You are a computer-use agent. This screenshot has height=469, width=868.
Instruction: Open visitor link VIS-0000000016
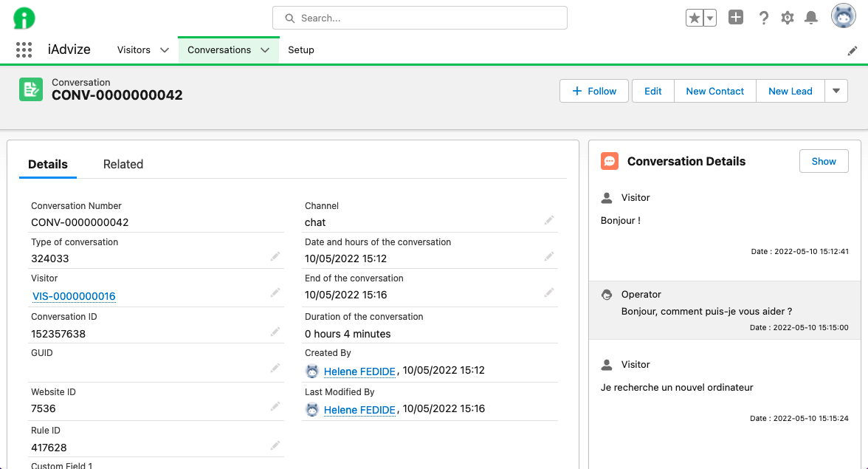pos(74,296)
